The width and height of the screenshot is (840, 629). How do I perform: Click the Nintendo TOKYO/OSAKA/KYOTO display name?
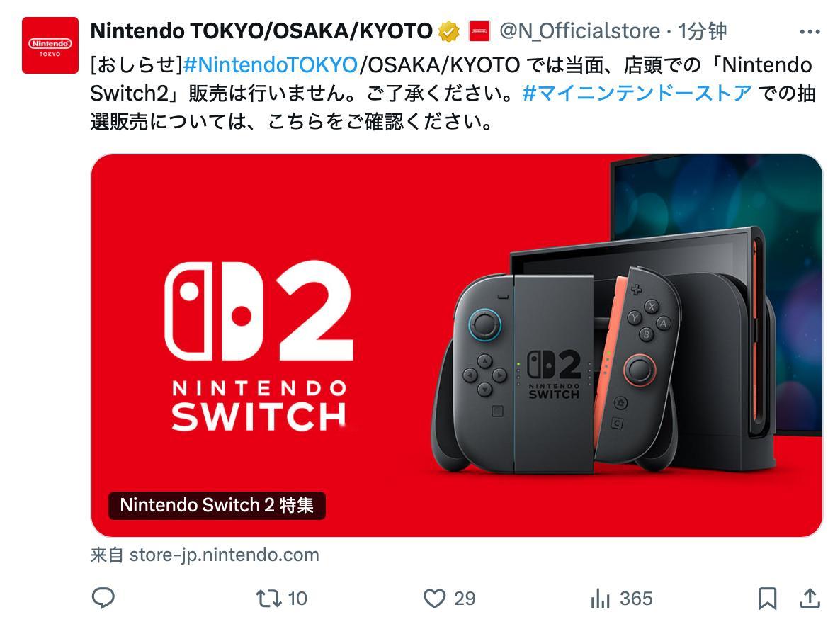261,32
